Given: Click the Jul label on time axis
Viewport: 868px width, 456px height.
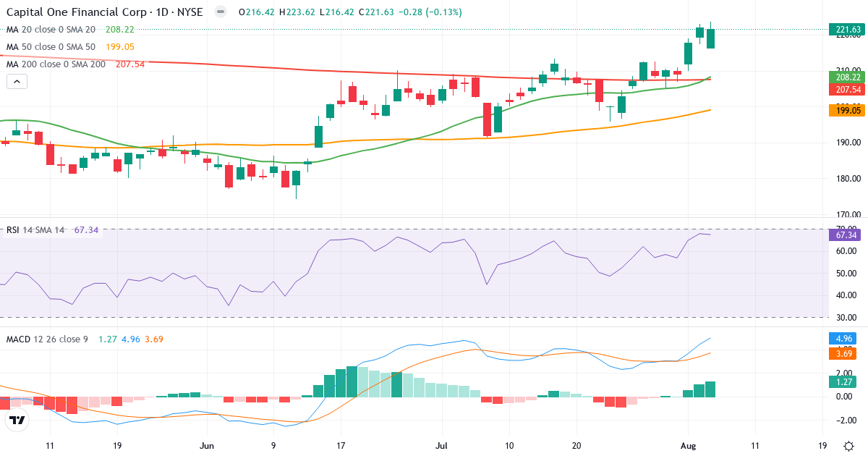Looking at the screenshot, I should (442, 446).
